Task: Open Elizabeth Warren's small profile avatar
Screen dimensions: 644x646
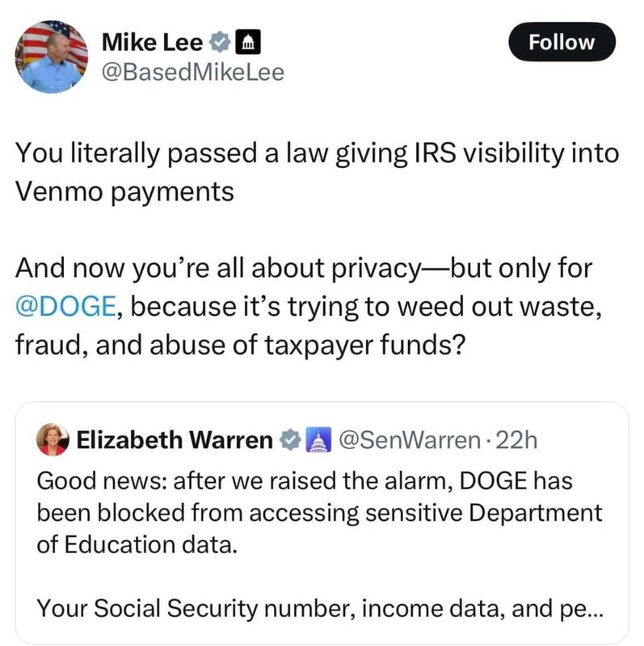Action: click(x=53, y=440)
